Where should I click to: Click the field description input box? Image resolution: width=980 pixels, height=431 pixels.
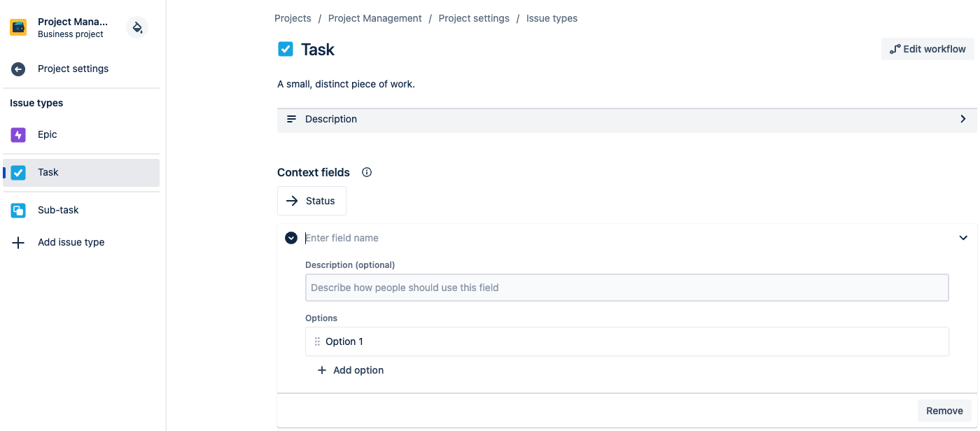[626, 287]
